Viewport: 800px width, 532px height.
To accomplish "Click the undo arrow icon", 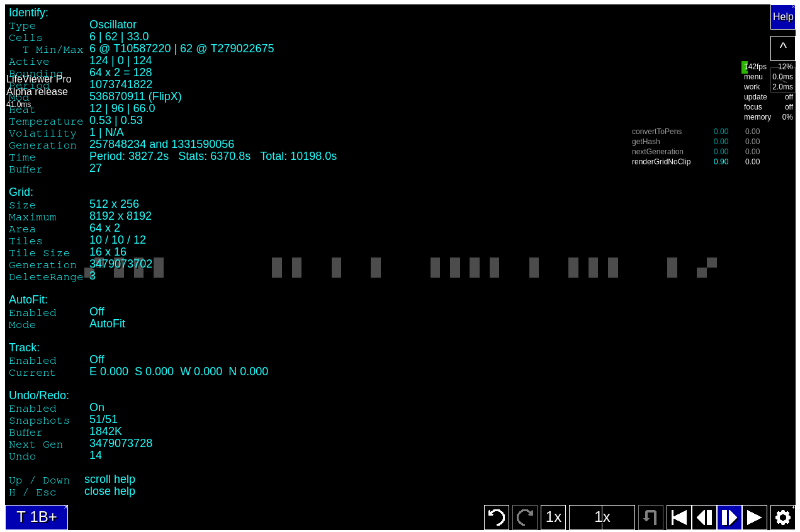I will tap(497, 518).
